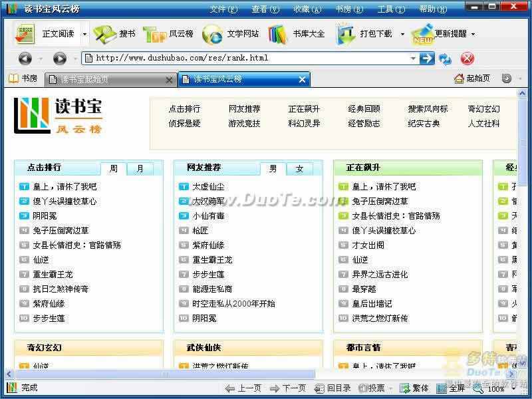Open the 书房(B) menu

point(349,9)
